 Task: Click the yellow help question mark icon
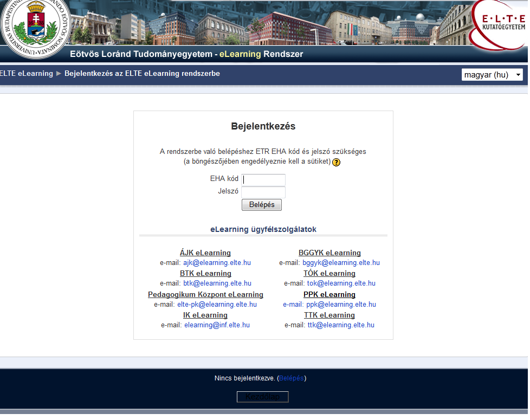click(x=336, y=162)
